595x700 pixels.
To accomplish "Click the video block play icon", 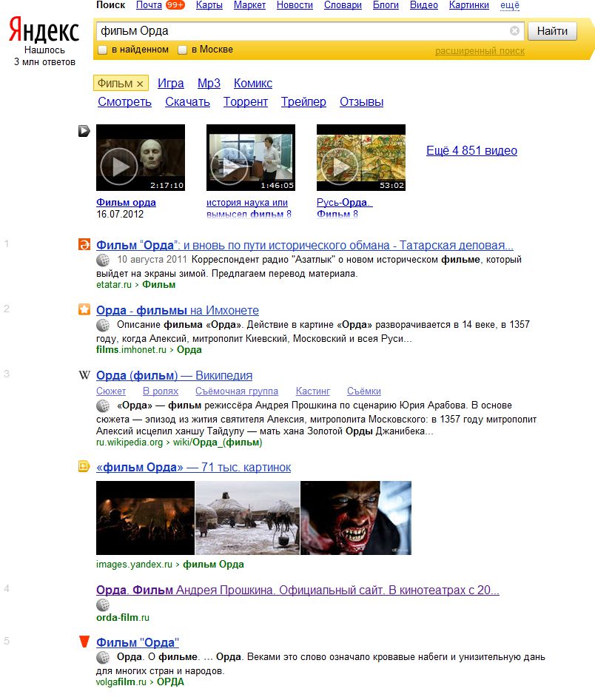I will (84, 131).
